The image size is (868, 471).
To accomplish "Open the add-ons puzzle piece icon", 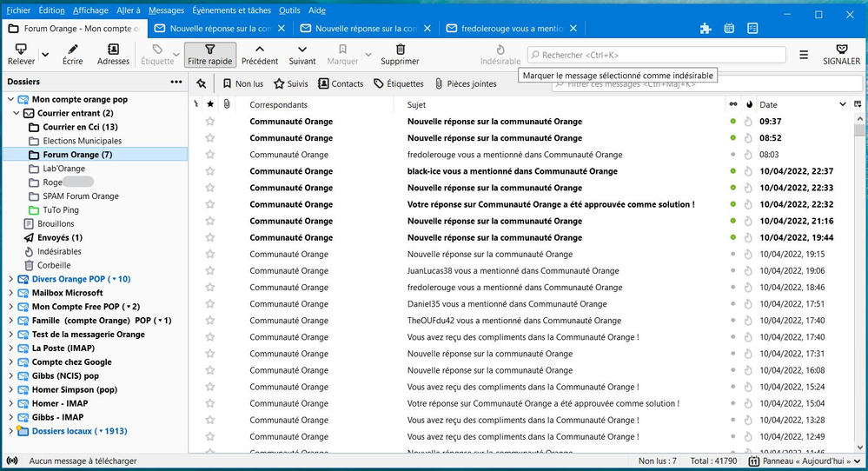I will [706, 28].
